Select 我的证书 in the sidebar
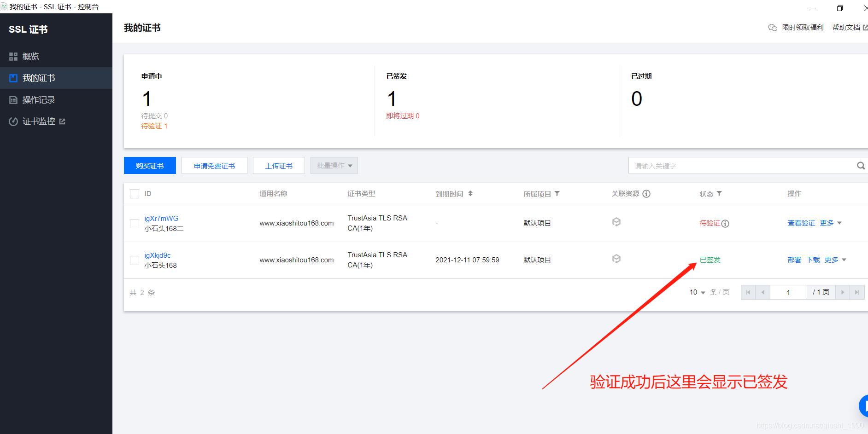The image size is (868, 434). pos(56,78)
